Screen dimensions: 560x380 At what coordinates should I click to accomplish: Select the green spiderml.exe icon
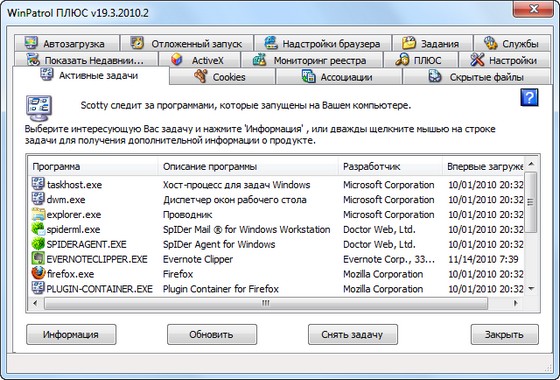point(38,229)
